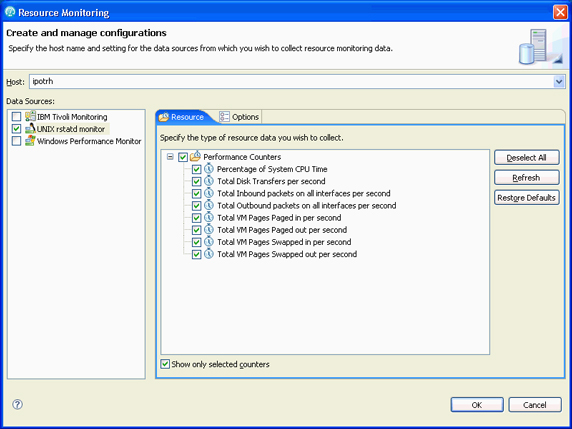
Task: Click the Performance Counters folder icon
Action: 196,156
